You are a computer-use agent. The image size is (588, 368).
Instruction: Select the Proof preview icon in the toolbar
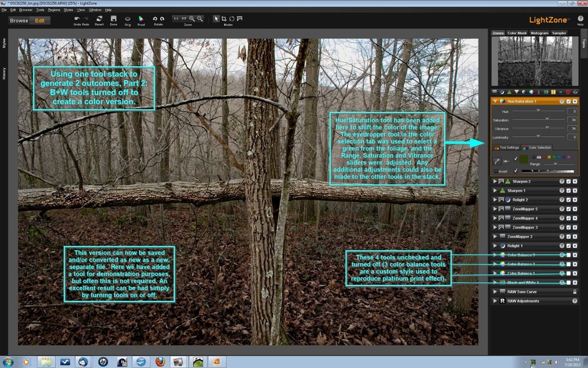click(141, 19)
